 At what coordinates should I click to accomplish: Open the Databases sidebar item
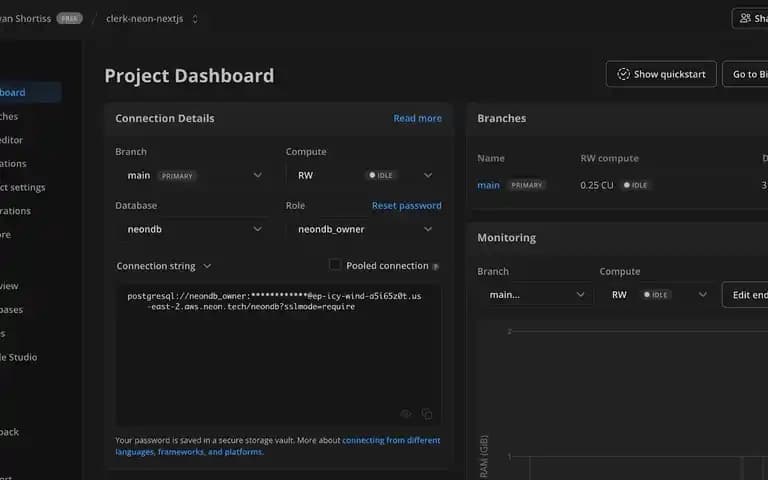click(12, 310)
